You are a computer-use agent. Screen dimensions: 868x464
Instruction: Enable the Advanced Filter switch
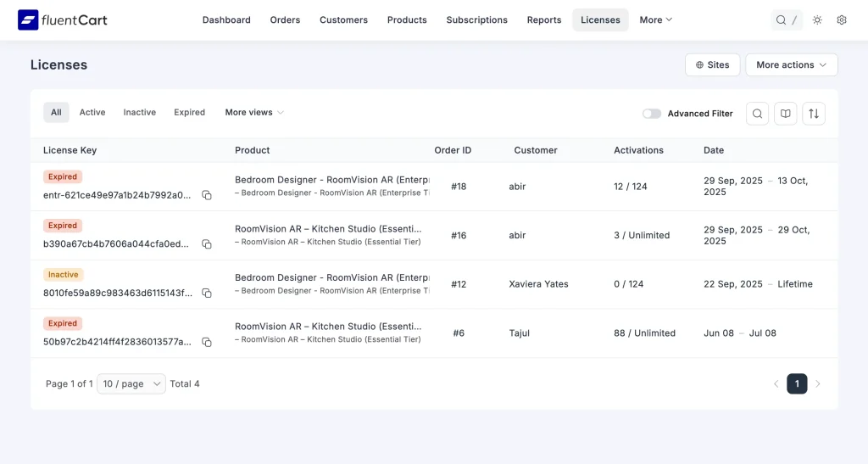(x=652, y=114)
